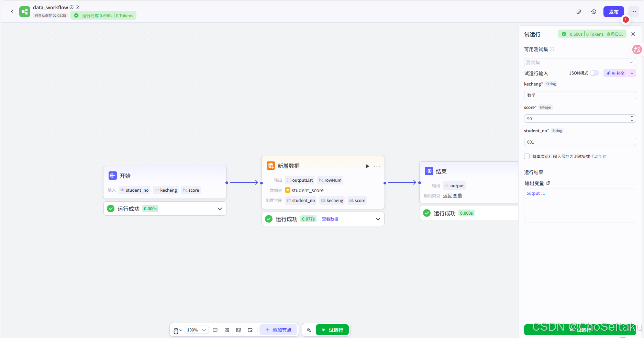Viewport: 644px width, 338px height.
Task: Select the rowNum output tag
Action: tap(330, 180)
